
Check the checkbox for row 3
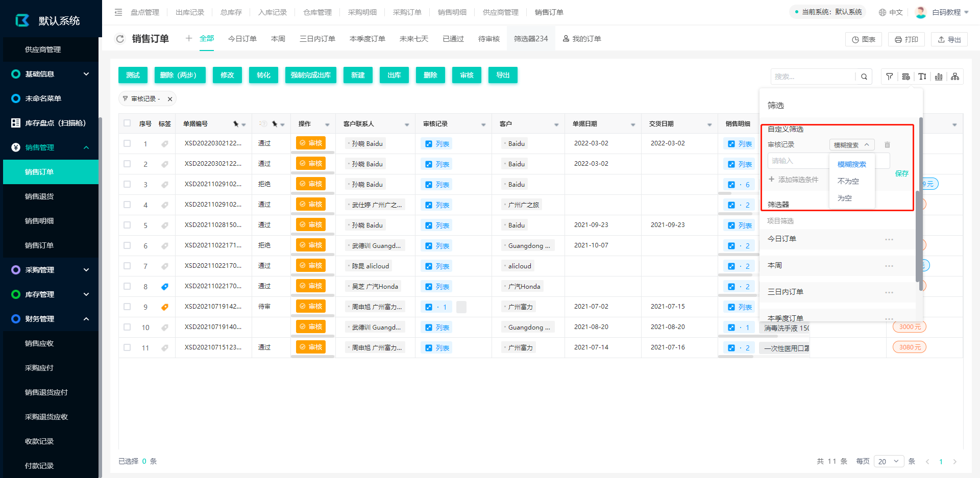click(x=127, y=184)
